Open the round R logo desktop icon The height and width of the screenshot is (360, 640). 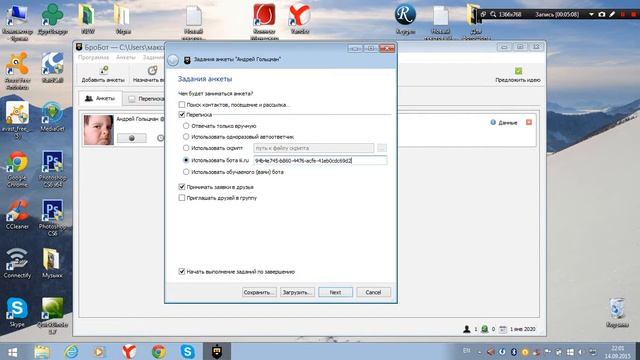405,19
